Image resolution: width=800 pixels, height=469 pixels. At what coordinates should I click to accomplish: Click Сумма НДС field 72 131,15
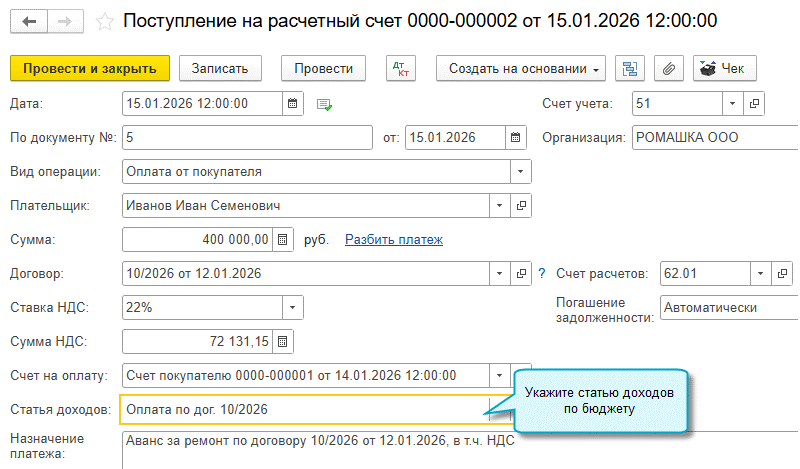pos(198,341)
